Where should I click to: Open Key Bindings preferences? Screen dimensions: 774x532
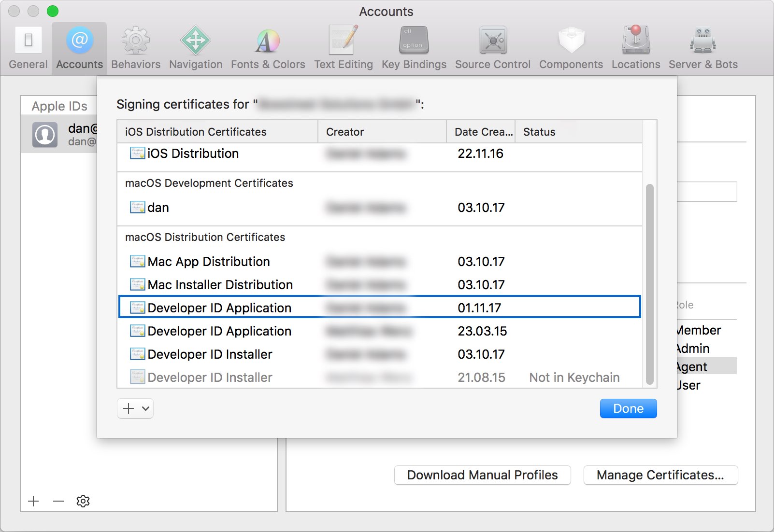(414, 48)
